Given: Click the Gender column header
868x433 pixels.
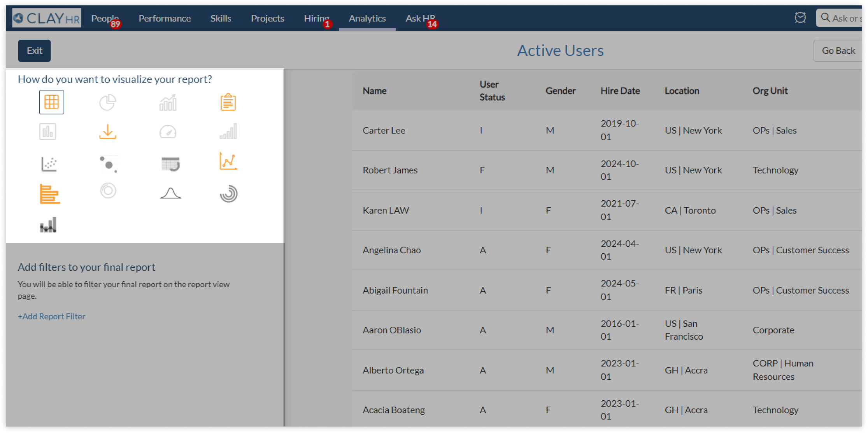Looking at the screenshot, I should click(561, 91).
